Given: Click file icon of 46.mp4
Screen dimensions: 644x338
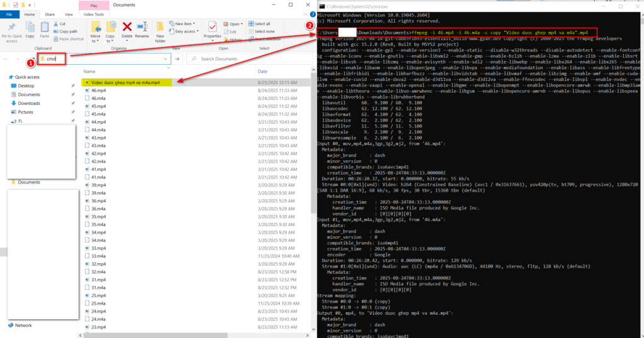Looking at the screenshot, I should coord(87,90).
